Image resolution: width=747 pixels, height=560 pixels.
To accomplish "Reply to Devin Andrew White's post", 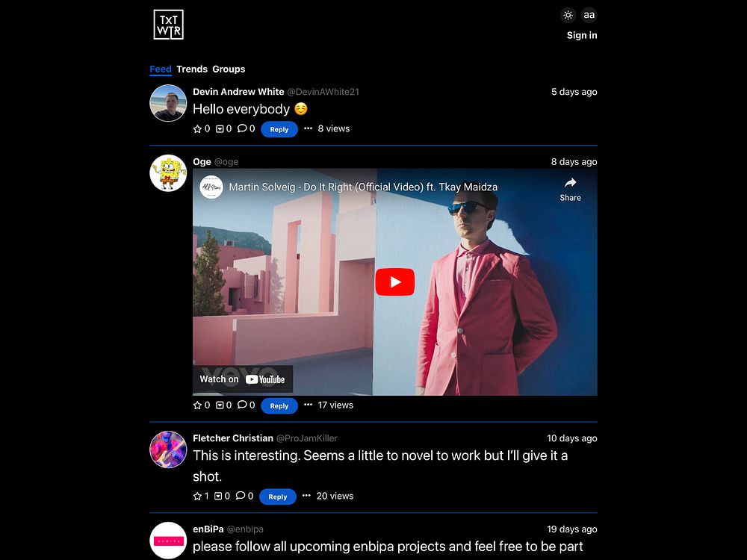I will 279,129.
